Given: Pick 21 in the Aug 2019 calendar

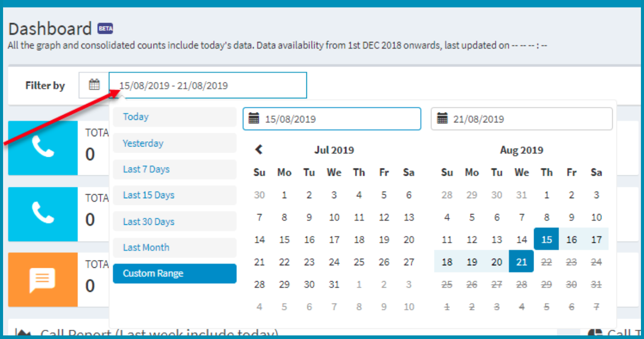Looking at the screenshot, I should (x=521, y=262).
